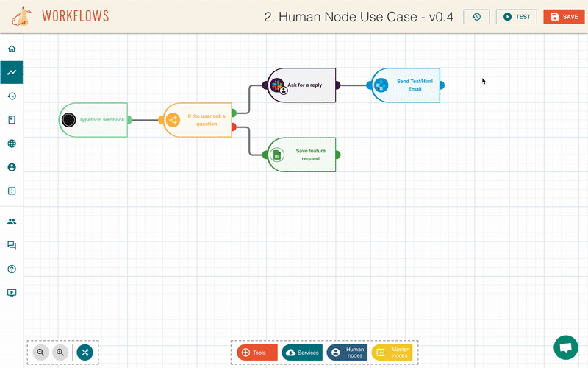Open the Master nodes palette
Screen dimensions: 588x368
[x=392, y=353]
